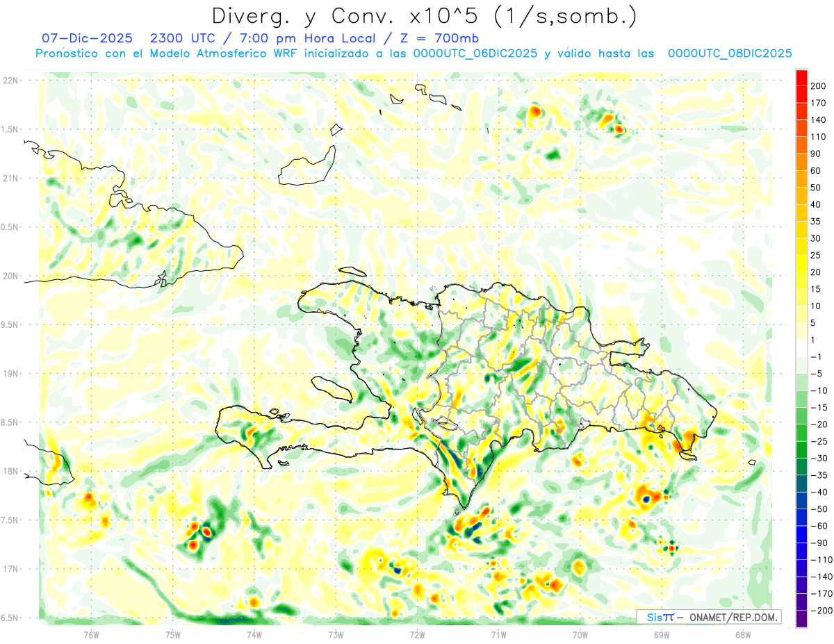
Task: Click the "1.5N" latitude label
Action: (x=10, y=129)
